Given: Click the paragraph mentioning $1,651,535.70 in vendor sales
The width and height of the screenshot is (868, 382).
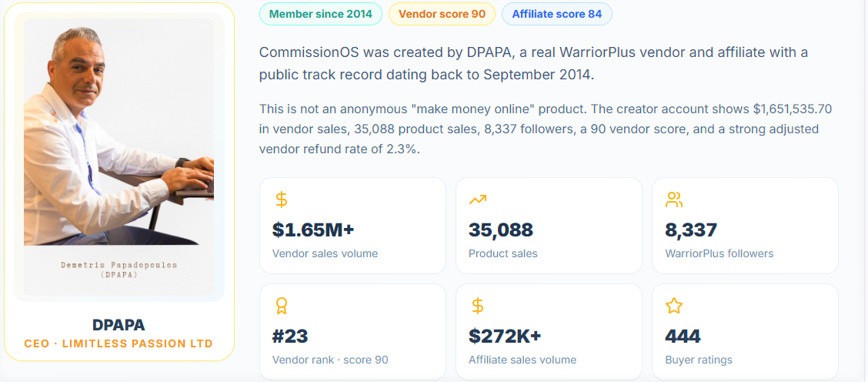Looking at the screenshot, I should [546, 129].
